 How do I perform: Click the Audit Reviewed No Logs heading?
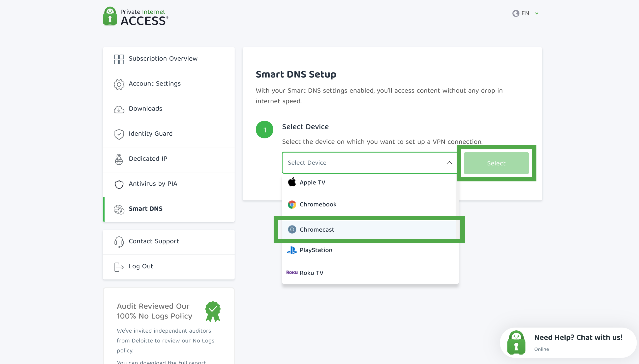click(x=154, y=311)
